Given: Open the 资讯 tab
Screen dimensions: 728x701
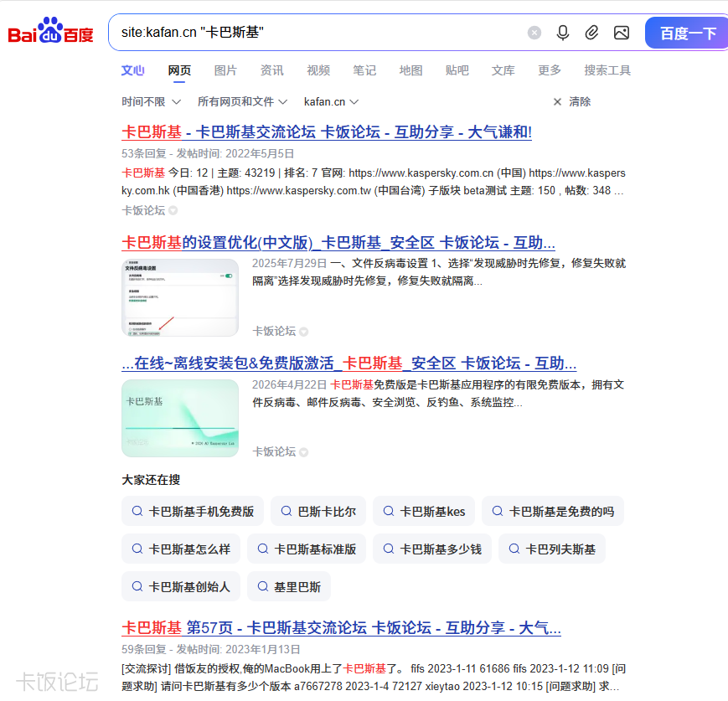Looking at the screenshot, I should tap(272, 70).
